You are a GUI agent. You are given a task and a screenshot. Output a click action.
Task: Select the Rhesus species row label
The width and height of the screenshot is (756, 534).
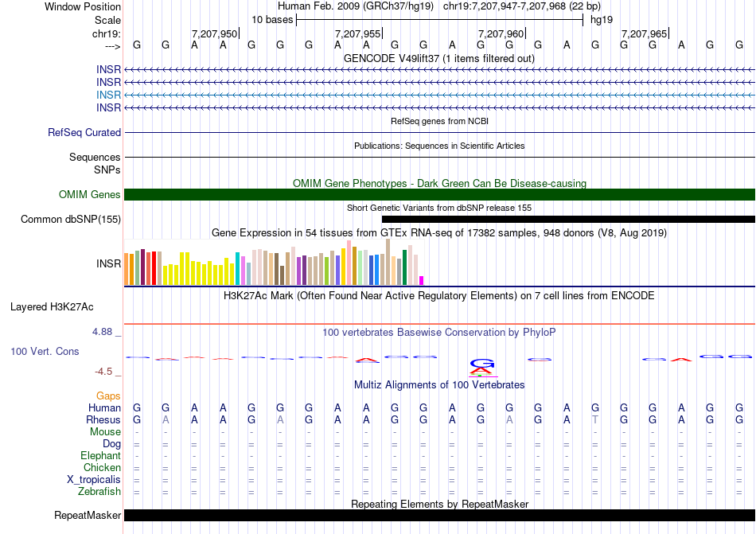(103, 419)
